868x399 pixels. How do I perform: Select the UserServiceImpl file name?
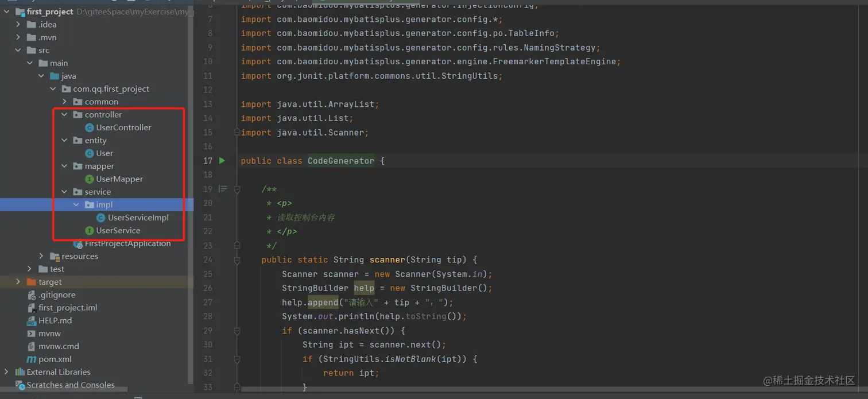point(138,218)
